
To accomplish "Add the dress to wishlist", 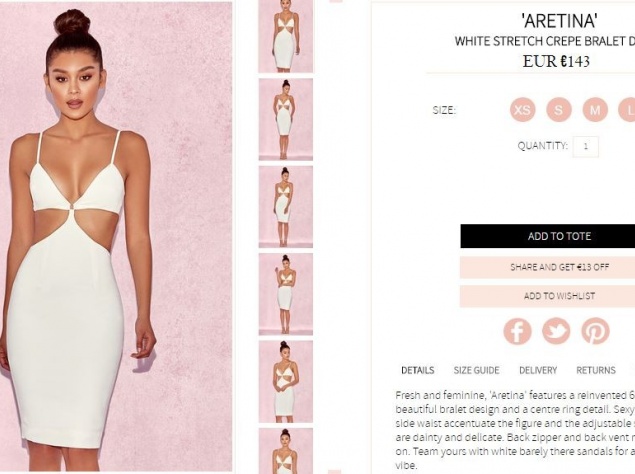I will [548, 296].
